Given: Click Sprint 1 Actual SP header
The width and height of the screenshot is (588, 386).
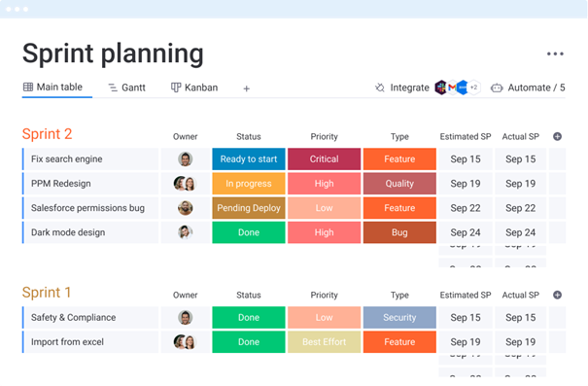Looking at the screenshot, I should [521, 295].
